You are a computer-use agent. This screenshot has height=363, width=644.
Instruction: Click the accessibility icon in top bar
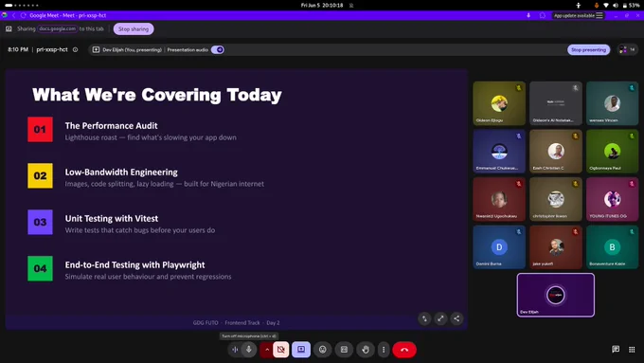point(579,6)
